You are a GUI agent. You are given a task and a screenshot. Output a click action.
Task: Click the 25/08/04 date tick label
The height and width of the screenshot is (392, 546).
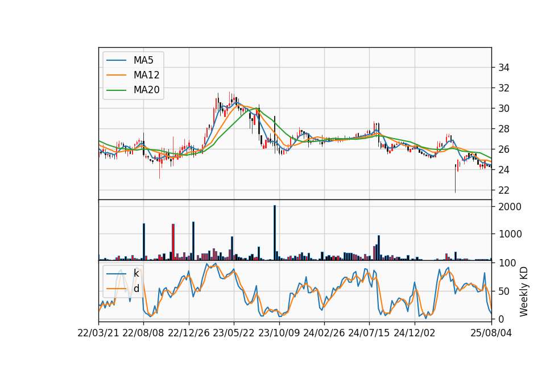[x=491, y=333]
